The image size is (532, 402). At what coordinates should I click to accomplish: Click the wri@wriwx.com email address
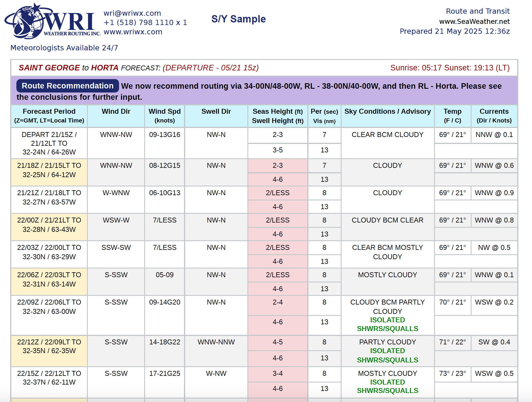(x=132, y=13)
